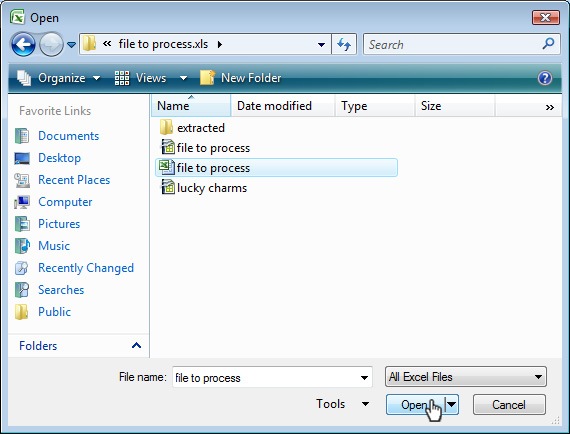Sort by Date modified column

(x=283, y=106)
